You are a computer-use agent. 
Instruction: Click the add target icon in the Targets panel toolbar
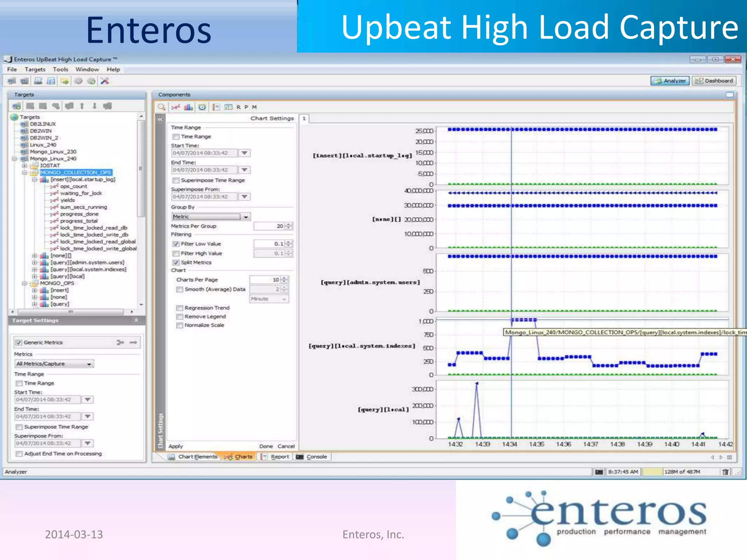(x=16, y=106)
